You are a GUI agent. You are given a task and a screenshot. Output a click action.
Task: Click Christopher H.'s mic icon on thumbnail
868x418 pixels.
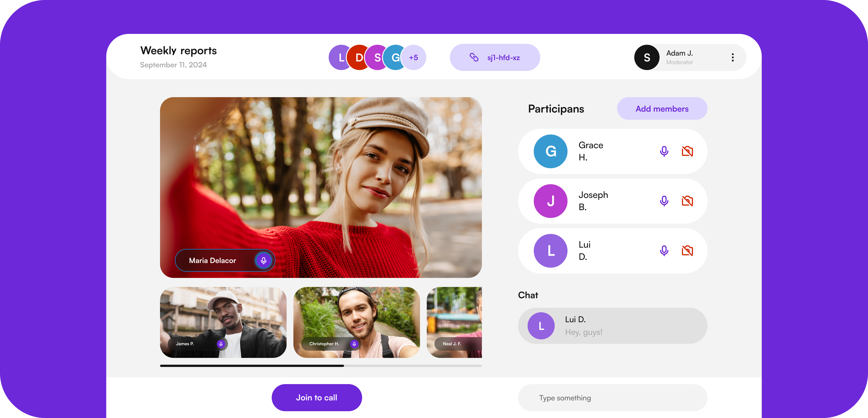(354, 344)
